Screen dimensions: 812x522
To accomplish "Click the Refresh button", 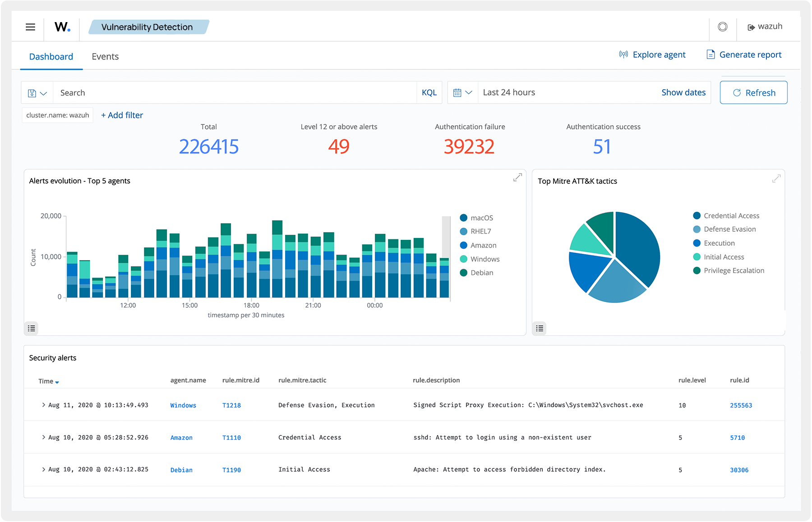I will click(x=753, y=92).
